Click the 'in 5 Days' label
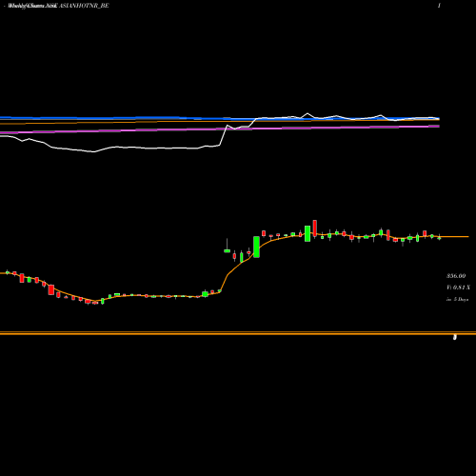 point(457,299)
